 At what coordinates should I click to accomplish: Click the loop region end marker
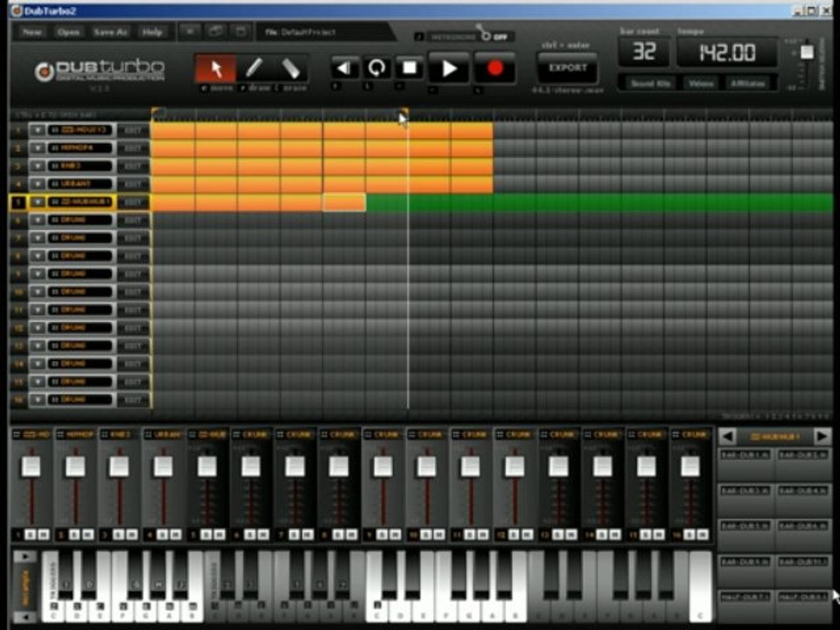click(x=404, y=113)
